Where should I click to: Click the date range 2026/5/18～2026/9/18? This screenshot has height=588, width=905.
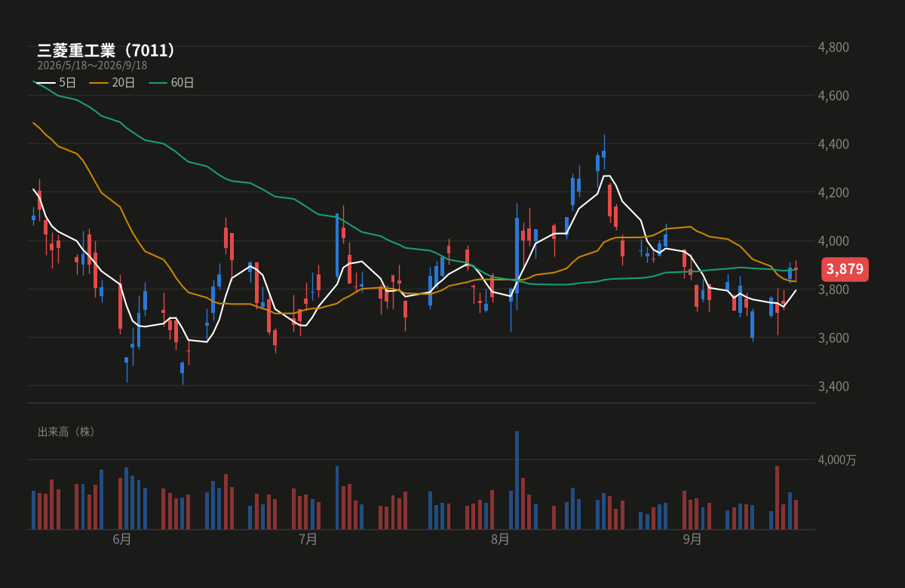[x=92, y=66]
